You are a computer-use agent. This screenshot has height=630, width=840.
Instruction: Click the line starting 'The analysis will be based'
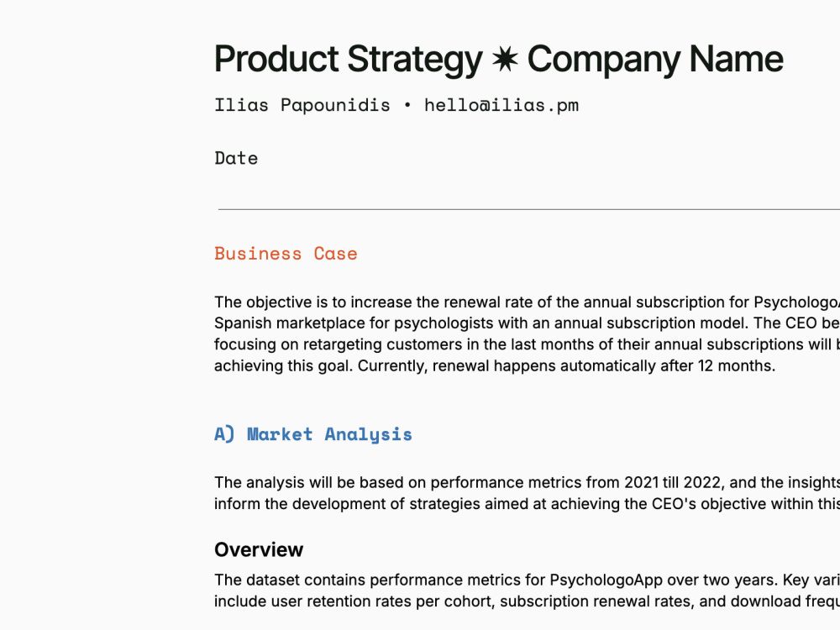click(528, 483)
